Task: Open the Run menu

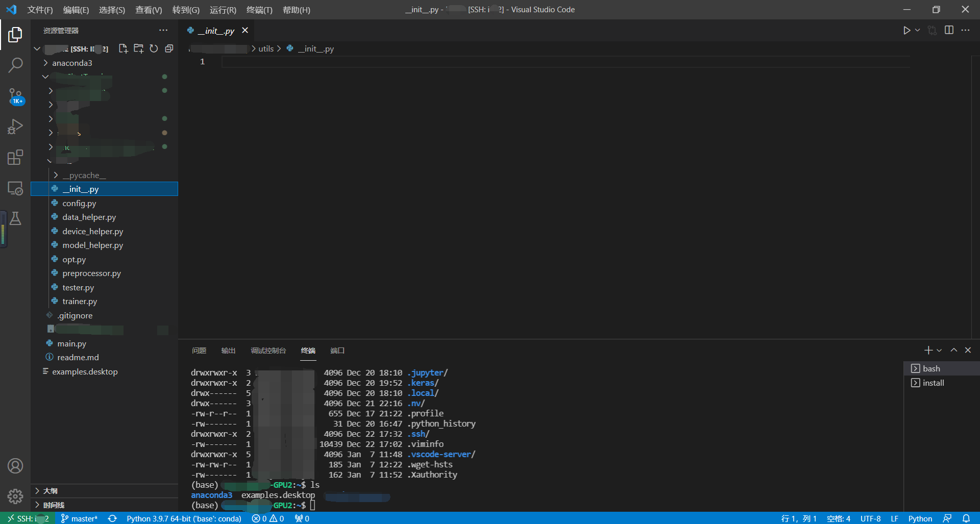Action: tap(223, 10)
